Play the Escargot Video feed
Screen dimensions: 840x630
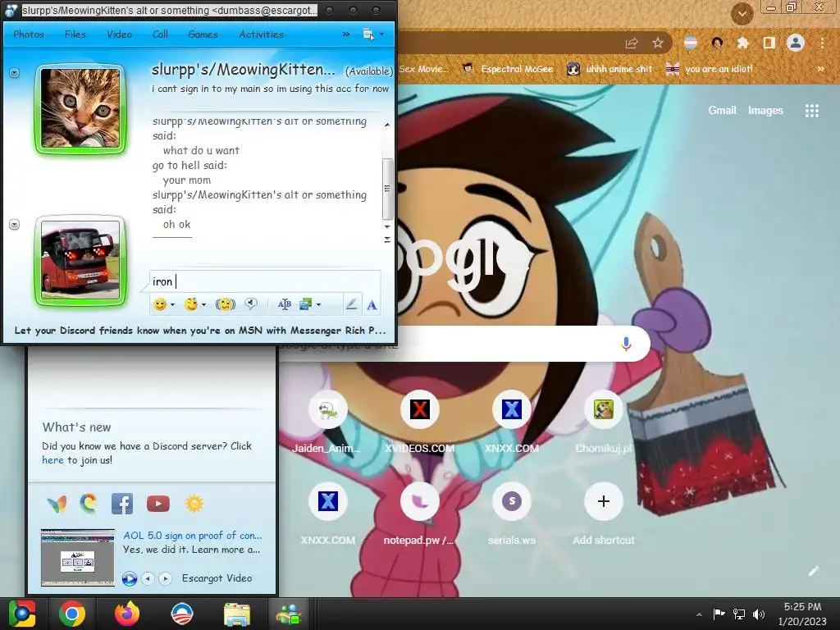tap(129, 578)
